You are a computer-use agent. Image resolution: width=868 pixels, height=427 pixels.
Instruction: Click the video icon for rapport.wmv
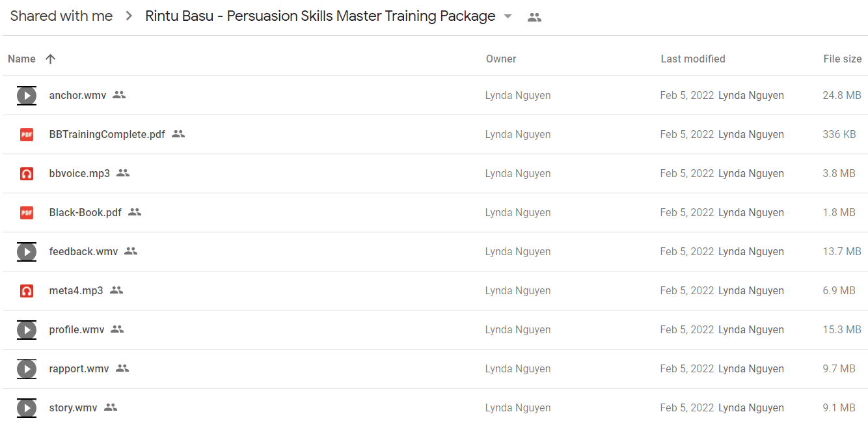27,369
